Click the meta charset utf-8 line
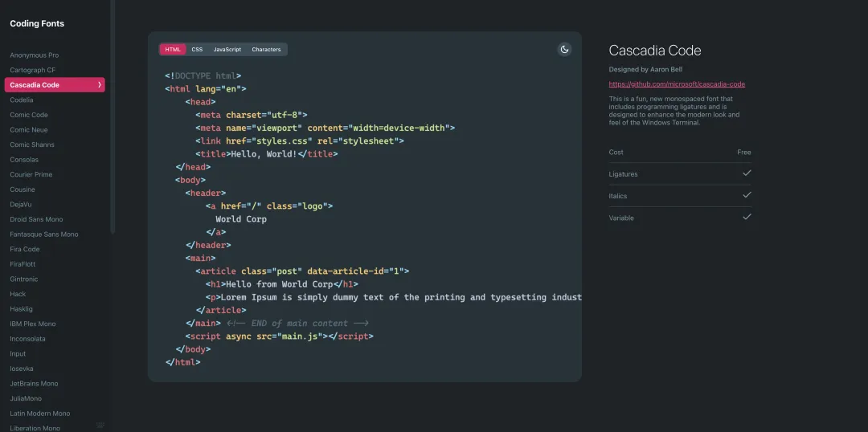Image resolution: width=868 pixels, height=432 pixels. pos(251,115)
